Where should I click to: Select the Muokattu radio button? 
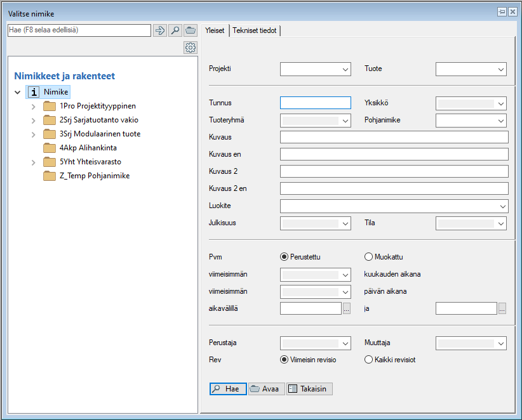point(369,257)
